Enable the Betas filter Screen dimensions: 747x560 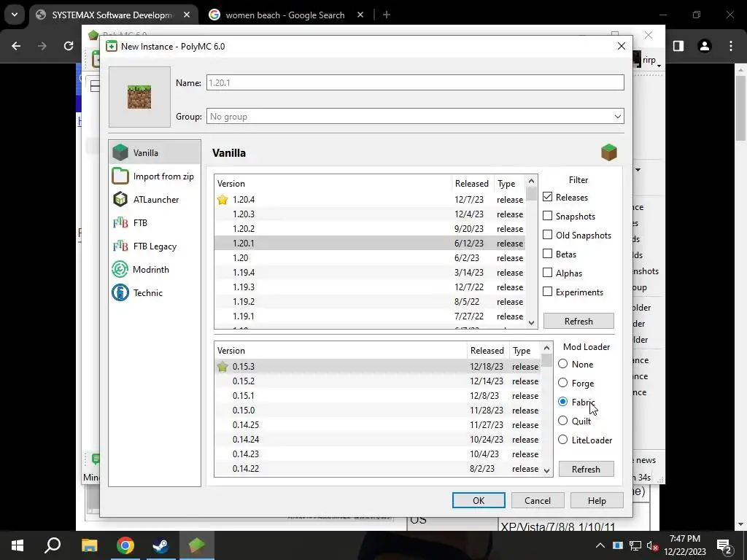[x=547, y=254]
